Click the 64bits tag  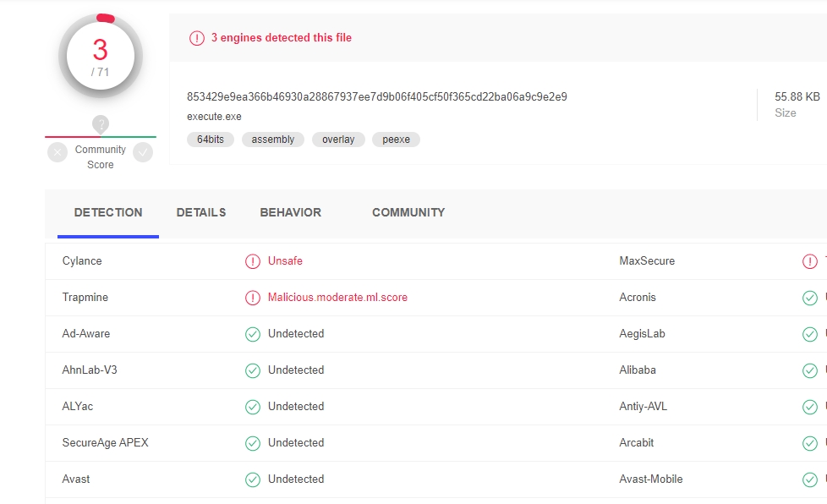pyautogui.click(x=211, y=140)
